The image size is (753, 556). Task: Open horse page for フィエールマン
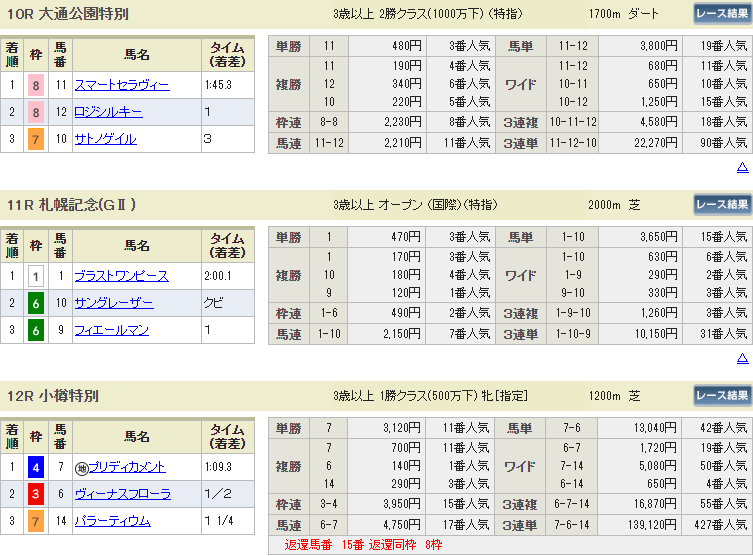point(111,330)
